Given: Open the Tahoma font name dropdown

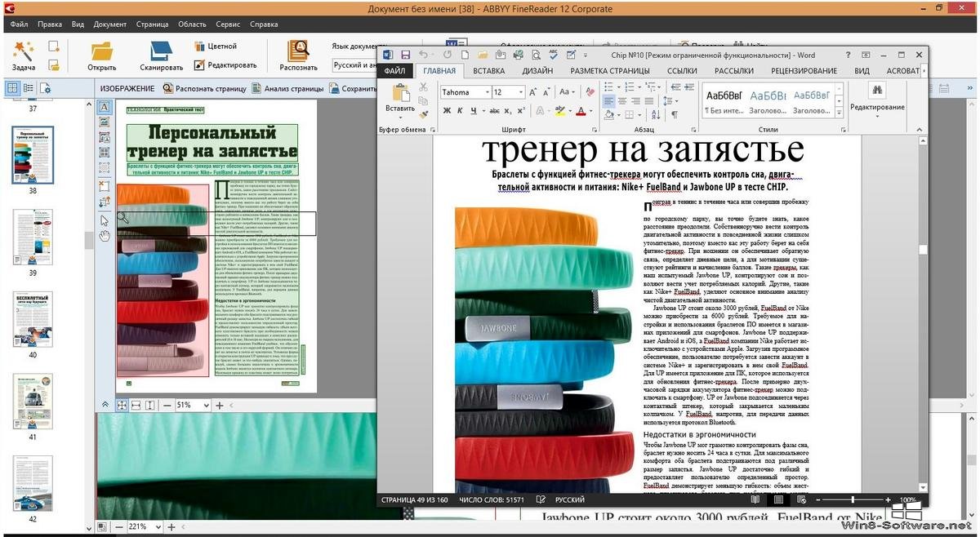Looking at the screenshot, I should click(x=488, y=92).
